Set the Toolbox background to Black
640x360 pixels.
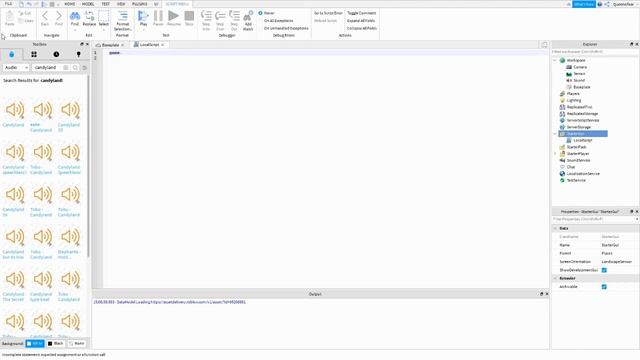point(56,344)
